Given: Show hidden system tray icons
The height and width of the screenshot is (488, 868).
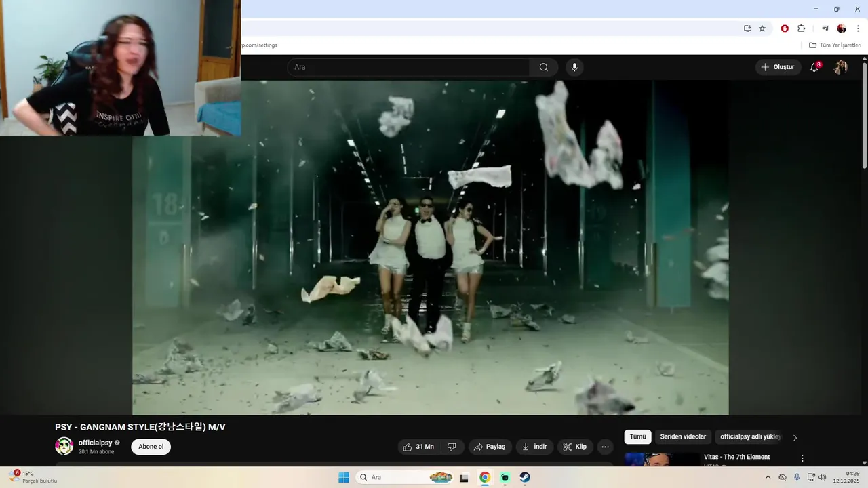Looking at the screenshot, I should (x=768, y=477).
